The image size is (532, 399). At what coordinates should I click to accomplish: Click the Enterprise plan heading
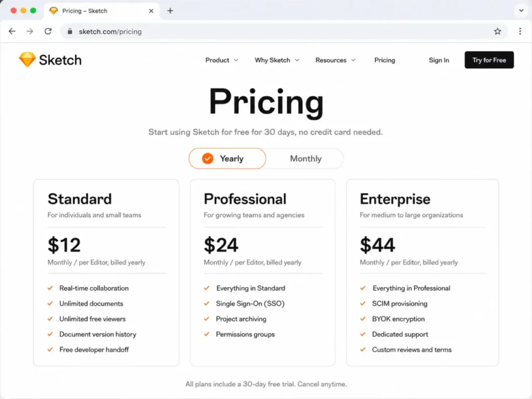tap(395, 199)
